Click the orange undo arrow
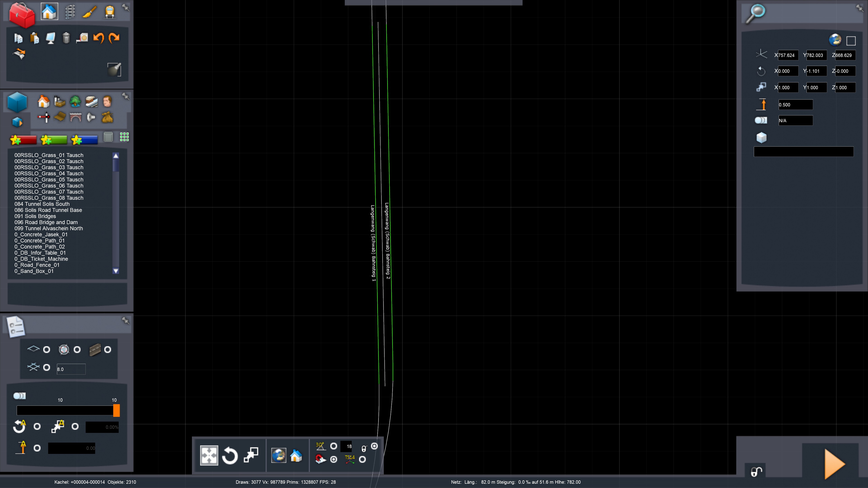This screenshot has height=488, width=868. coord(98,38)
